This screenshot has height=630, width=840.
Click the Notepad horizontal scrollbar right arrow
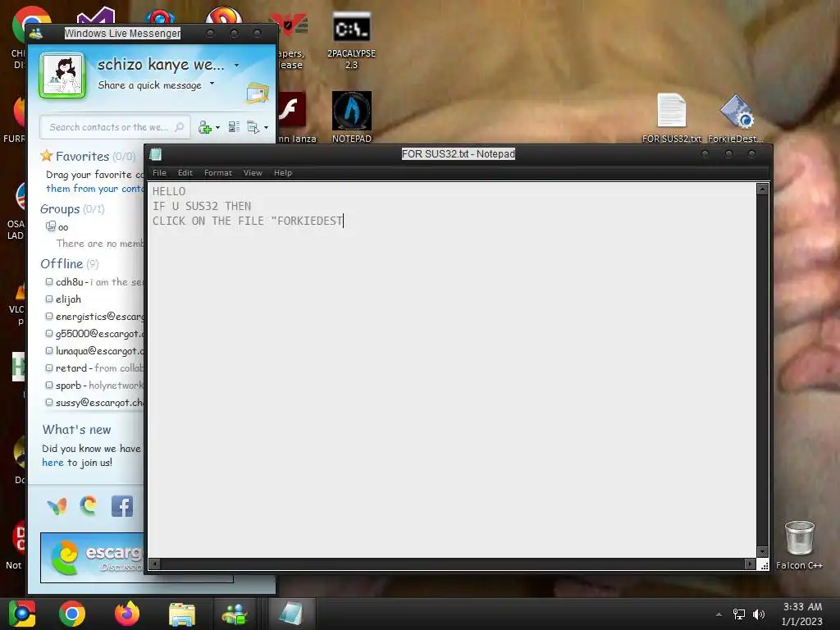tap(750, 564)
